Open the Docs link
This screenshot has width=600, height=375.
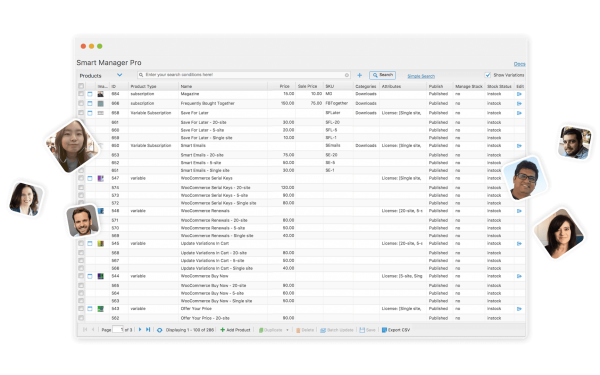point(519,64)
